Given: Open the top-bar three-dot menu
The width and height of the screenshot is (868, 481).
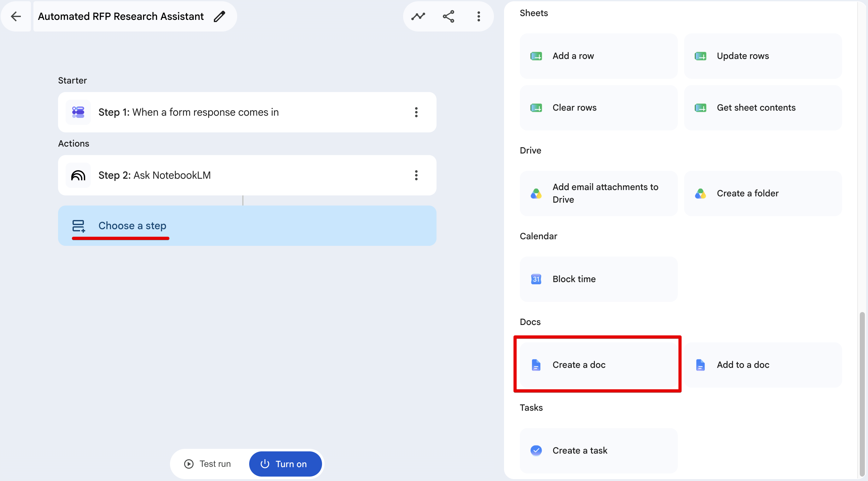Looking at the screenshot, I should click(x=478, y=16).
